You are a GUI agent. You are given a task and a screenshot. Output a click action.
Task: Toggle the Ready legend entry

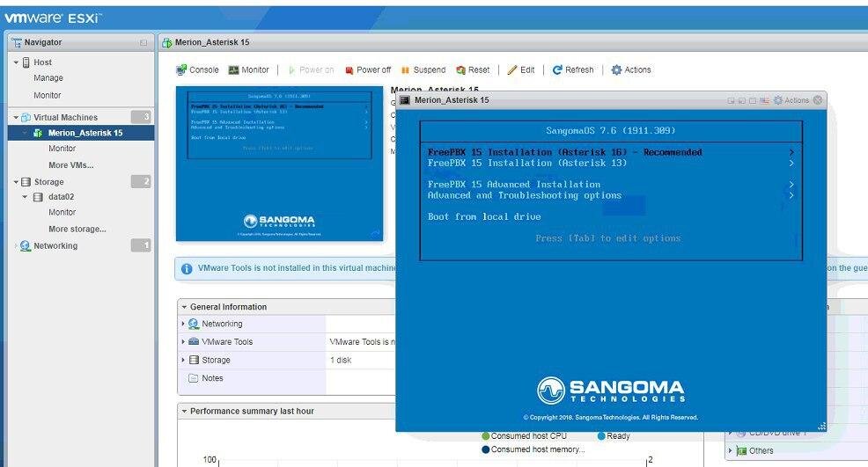tap(614, 436)
